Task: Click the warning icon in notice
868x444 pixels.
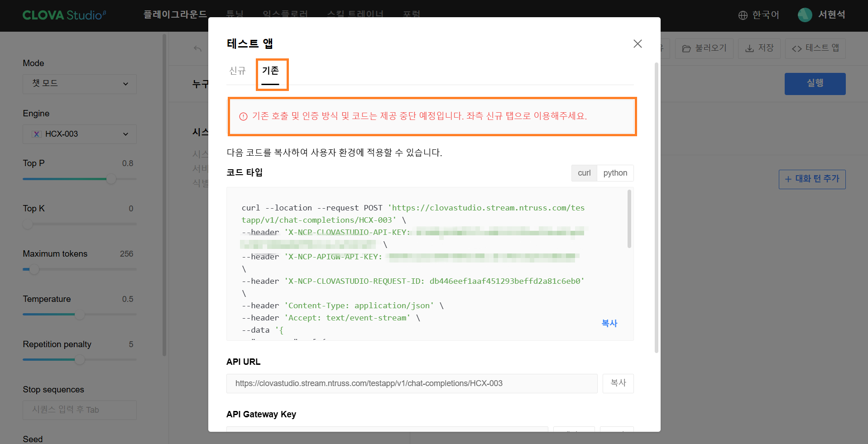Action: point(243,116)
